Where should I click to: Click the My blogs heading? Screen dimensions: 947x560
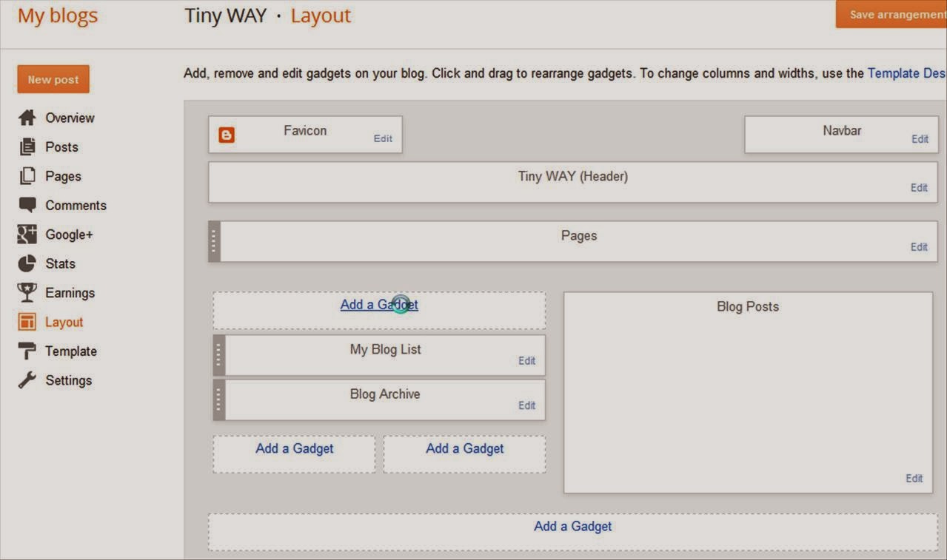click(57, 15)
